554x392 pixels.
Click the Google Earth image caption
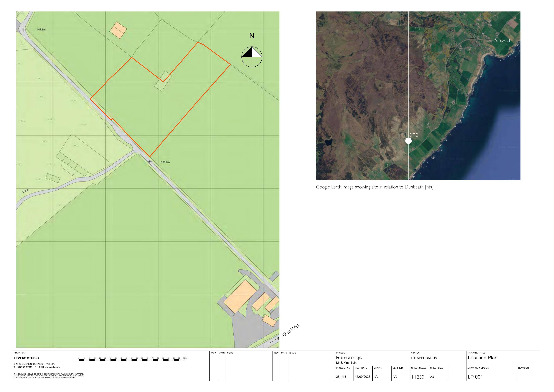(375, 187)
